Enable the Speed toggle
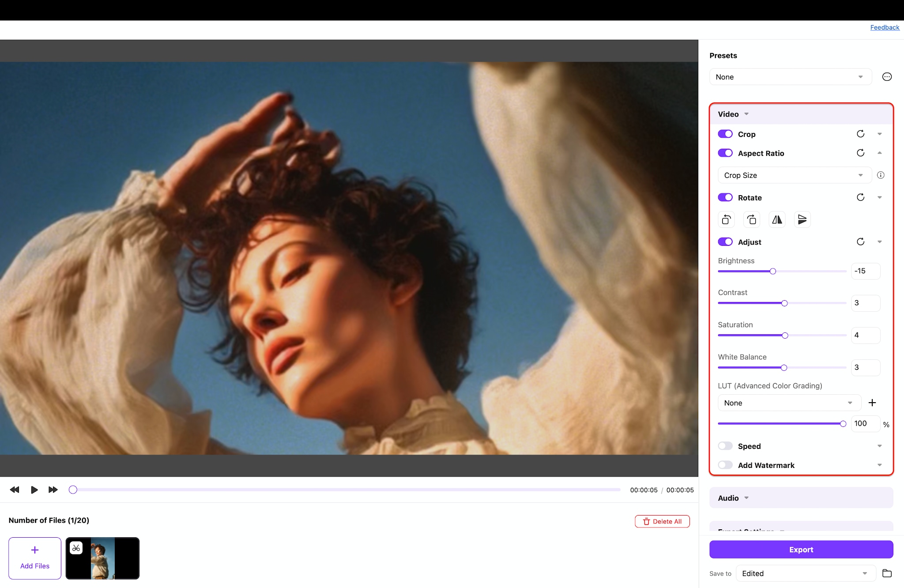904x588 pixels. coord(725,446)
